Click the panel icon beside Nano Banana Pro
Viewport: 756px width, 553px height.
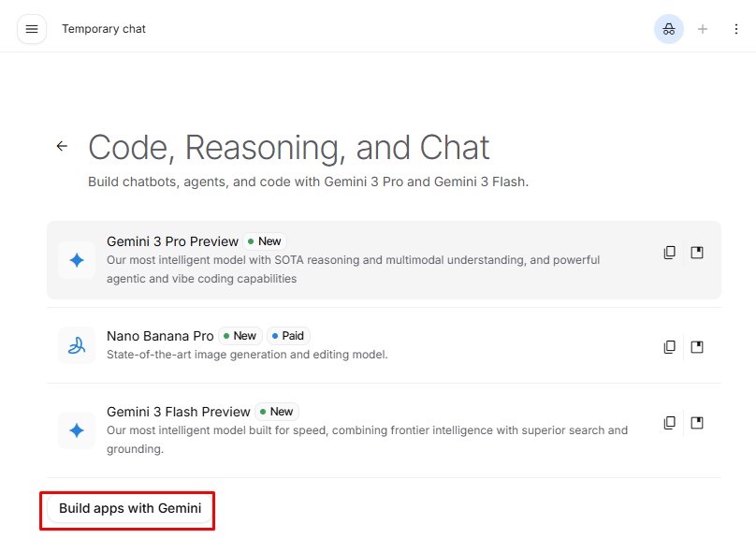[x=697, y=347]
